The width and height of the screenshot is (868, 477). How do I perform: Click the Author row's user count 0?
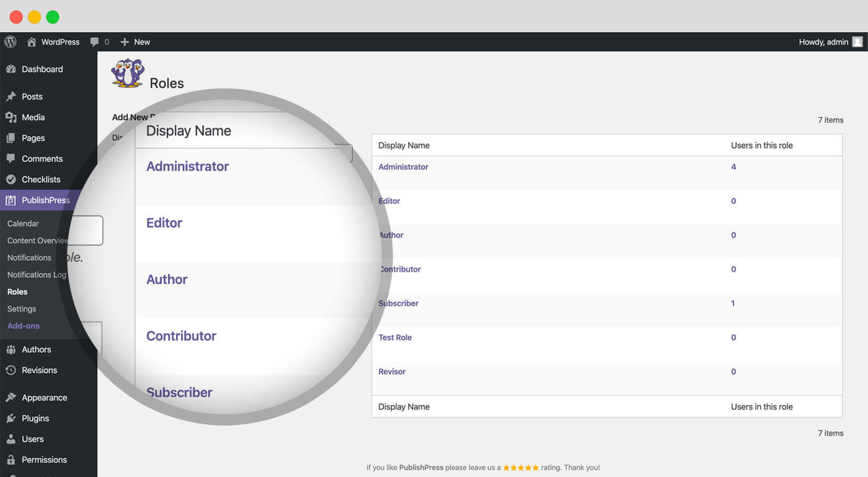point(733,235)
